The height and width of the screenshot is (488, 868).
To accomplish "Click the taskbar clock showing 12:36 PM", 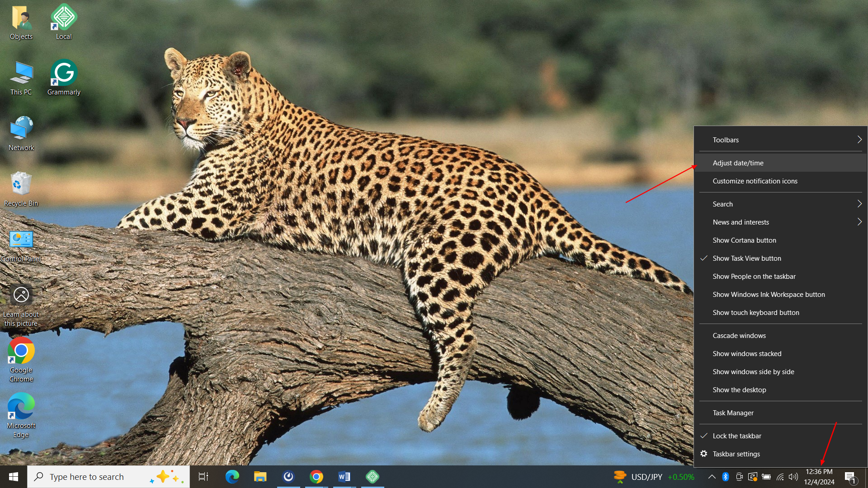I will pos(819,477).
